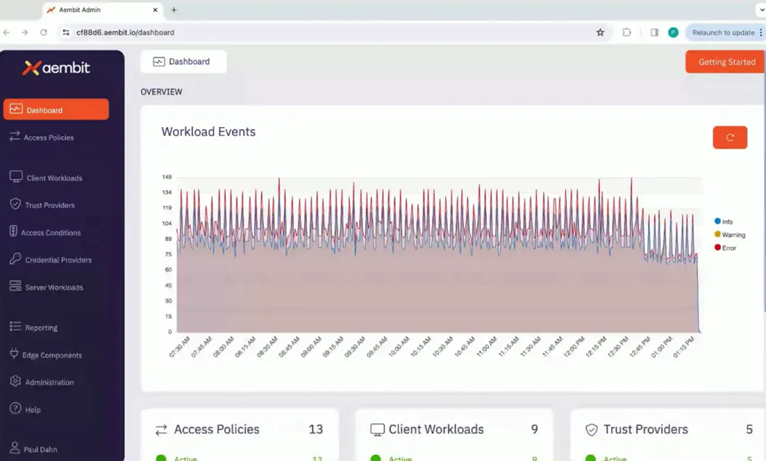The image size is (766, 461).
Task: Refresh the Workload Events chart
Action: pos(730,138)
